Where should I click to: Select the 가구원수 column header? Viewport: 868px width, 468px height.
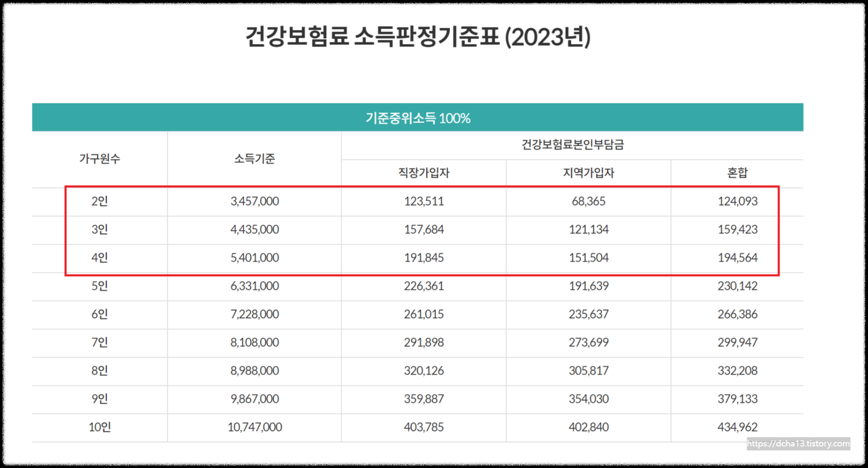click(x=100, y=159)
